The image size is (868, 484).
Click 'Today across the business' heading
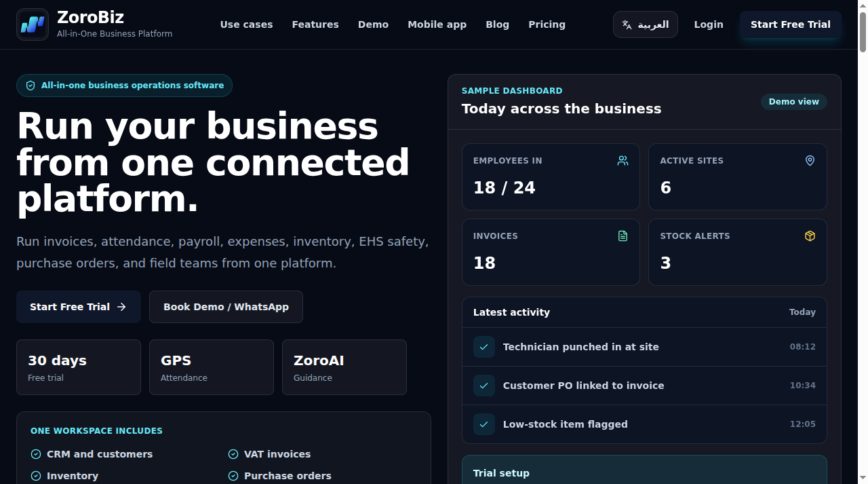(x=561, y=109)
